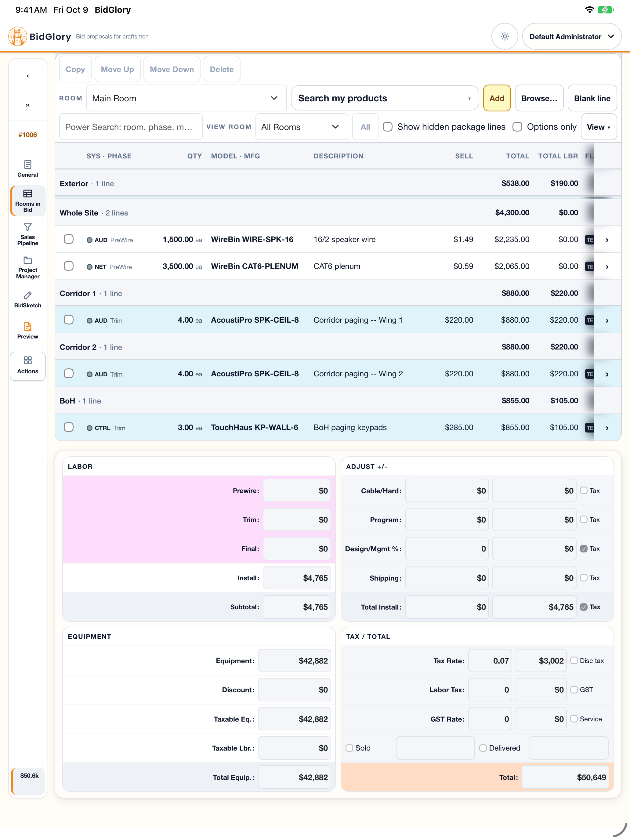Click the Copy button

click(x=75, y=69)
